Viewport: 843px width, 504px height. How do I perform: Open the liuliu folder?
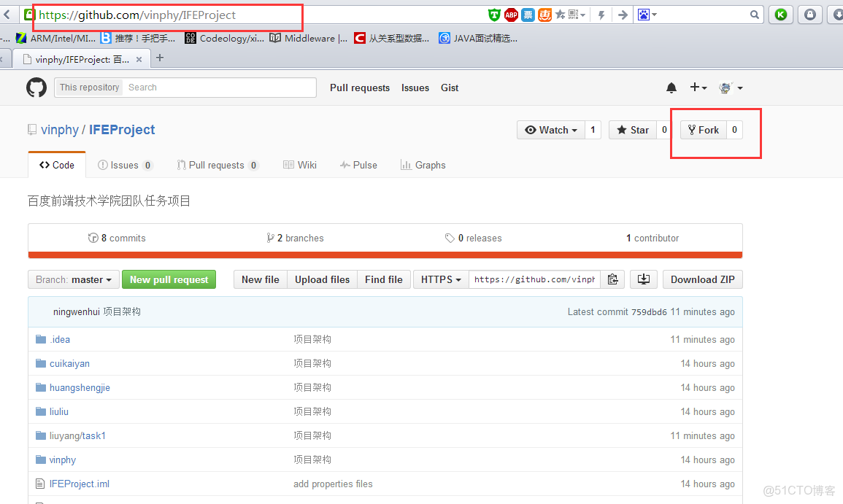click(58, 411)
